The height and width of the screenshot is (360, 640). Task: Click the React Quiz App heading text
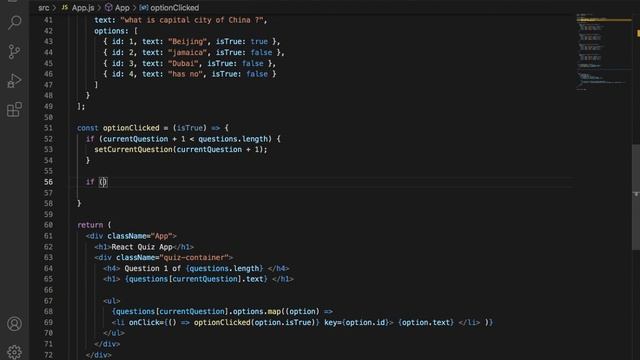coord(142,247)
